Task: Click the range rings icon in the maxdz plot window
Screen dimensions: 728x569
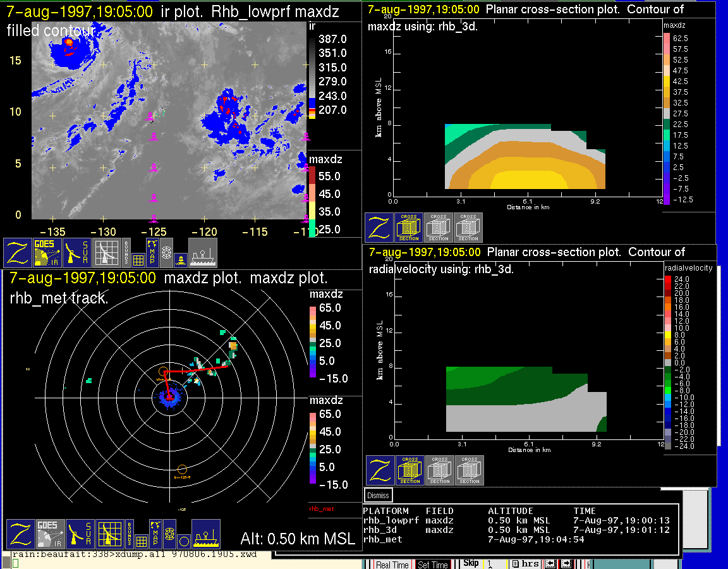Action: [x=168, y=534]
